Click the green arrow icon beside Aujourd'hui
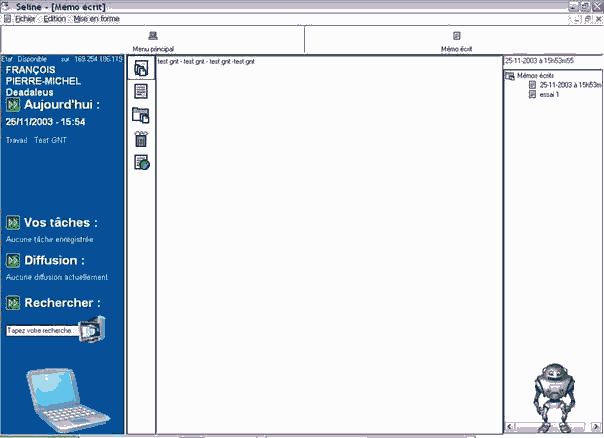 pyautogui.click(x=13, y=104)
